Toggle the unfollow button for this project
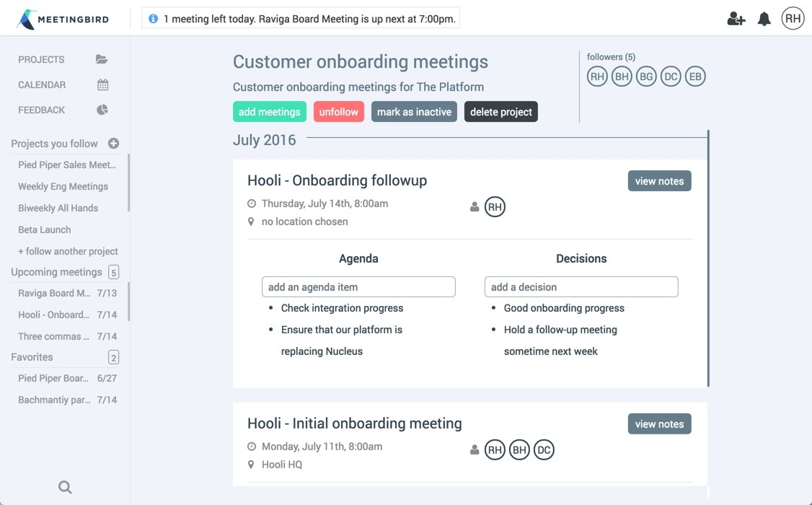The image size is (812, 505). [x=339, y=112]
